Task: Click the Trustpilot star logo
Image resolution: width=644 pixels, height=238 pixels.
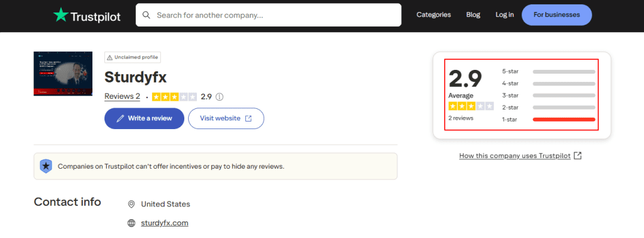Action: coord(61,15)
